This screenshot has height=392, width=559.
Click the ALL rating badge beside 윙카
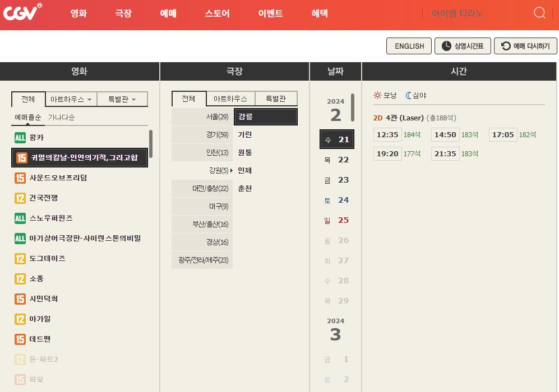pos(20,137)
